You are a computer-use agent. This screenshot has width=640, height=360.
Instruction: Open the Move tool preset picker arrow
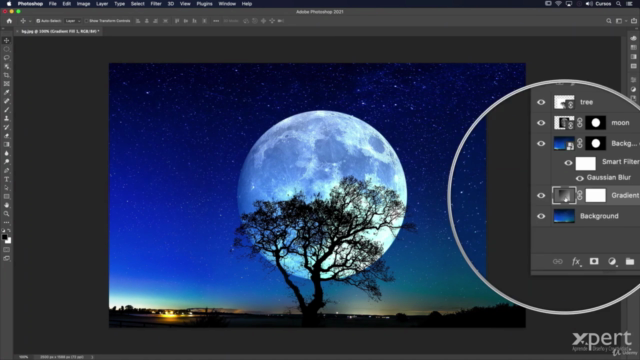click(30, 21)
